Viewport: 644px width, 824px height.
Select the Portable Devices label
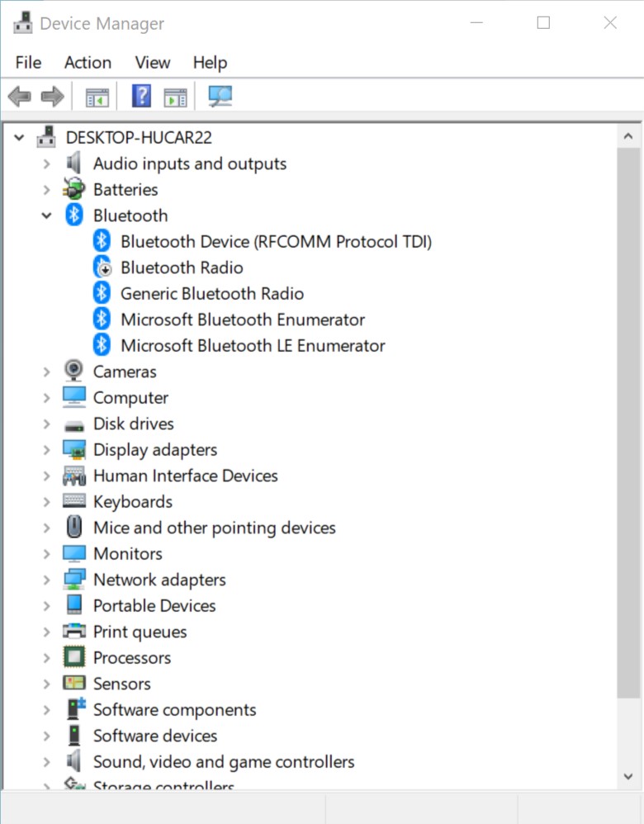coord(154,605)
